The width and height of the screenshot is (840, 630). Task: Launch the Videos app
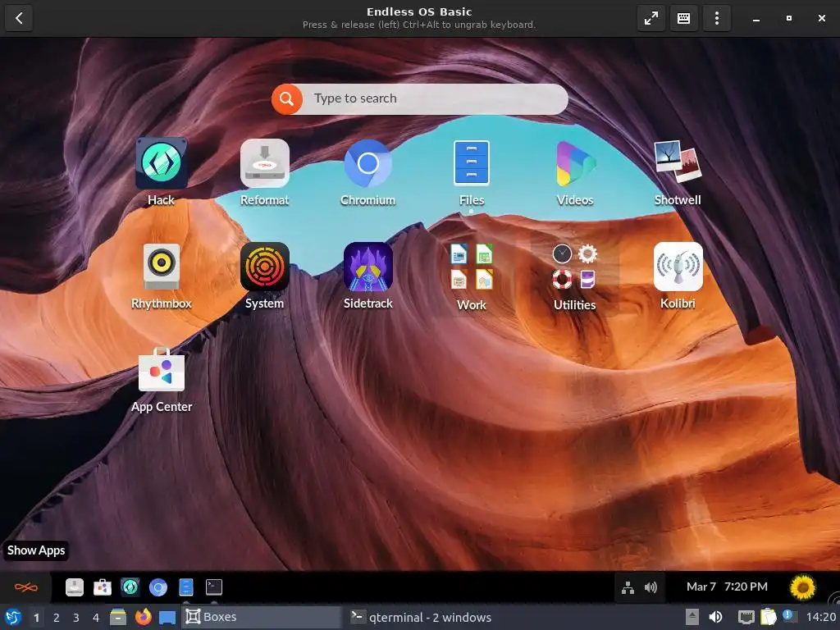[x=575, y=163]
